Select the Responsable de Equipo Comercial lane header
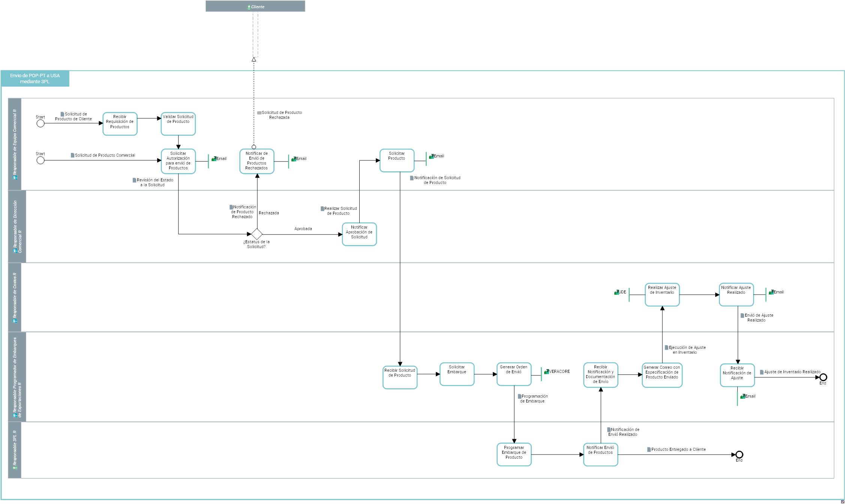 pyautogui.click(x=15, y=144)
